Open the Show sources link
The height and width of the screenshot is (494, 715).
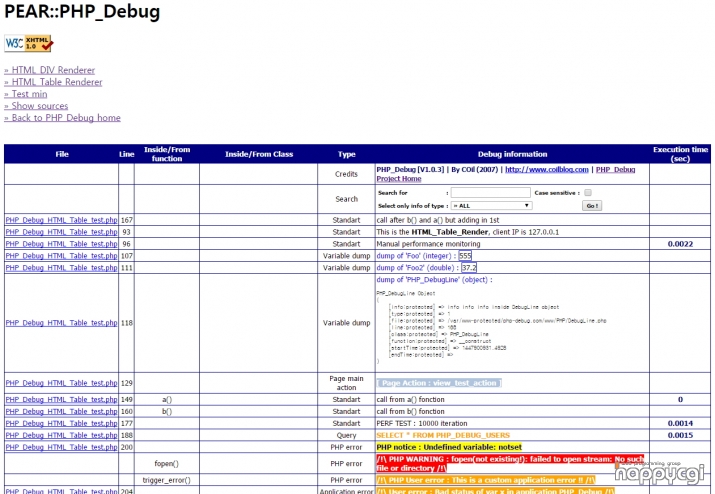pyautogui.click(x=36, y=106)
